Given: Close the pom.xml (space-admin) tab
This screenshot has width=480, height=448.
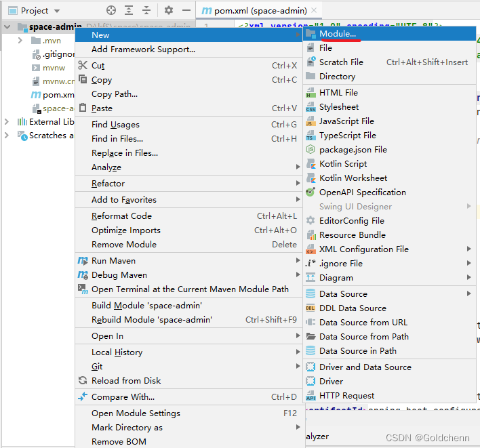Looking at the screenshot, I should tap(314, 10).
